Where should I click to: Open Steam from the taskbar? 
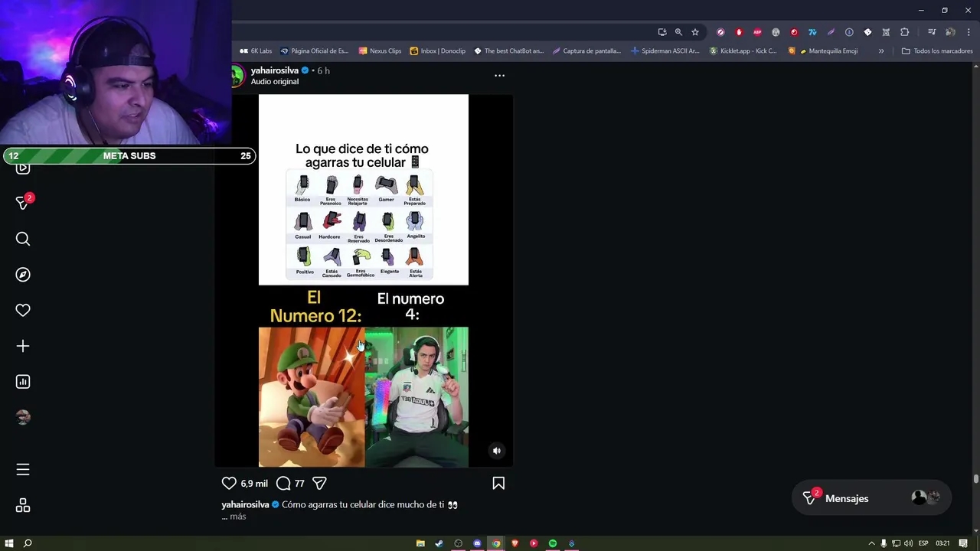[439, 543]
